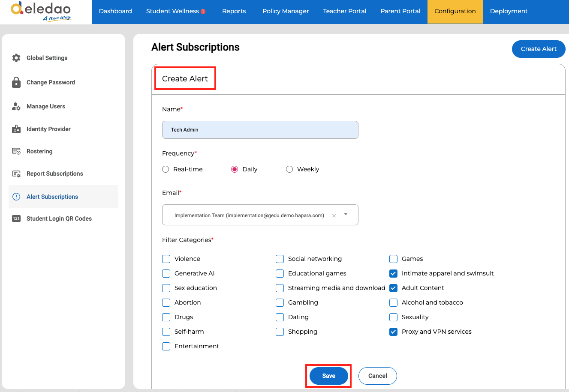Viewport: 569px width, 392px height.
Task: Click the eledao logo
Action: point(41,12)
